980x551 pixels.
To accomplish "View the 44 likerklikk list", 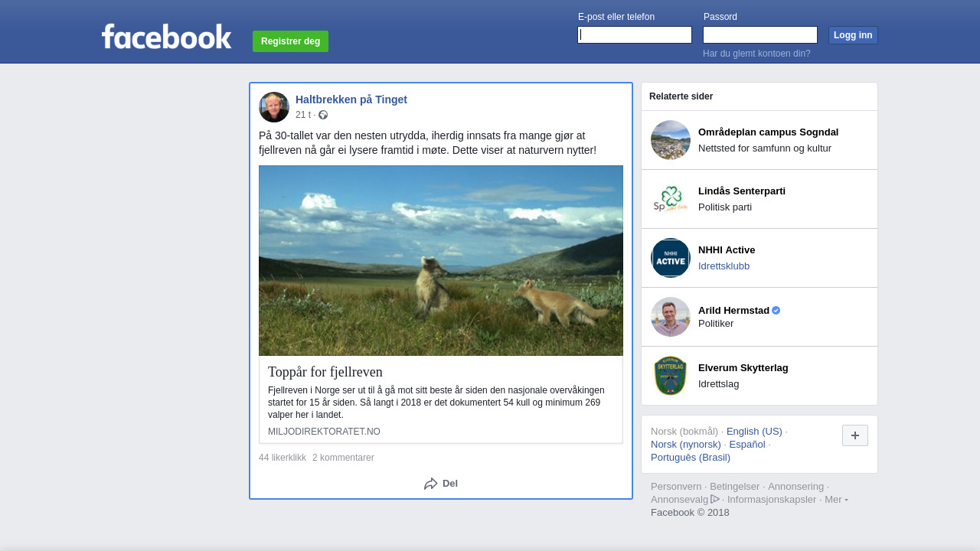I will 283,458.
